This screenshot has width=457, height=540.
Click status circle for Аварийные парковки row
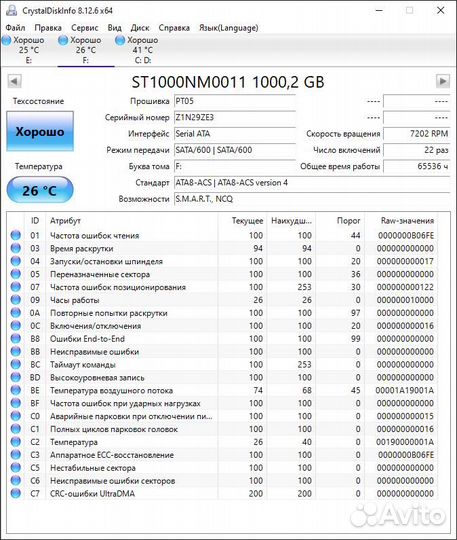(15, 416)
